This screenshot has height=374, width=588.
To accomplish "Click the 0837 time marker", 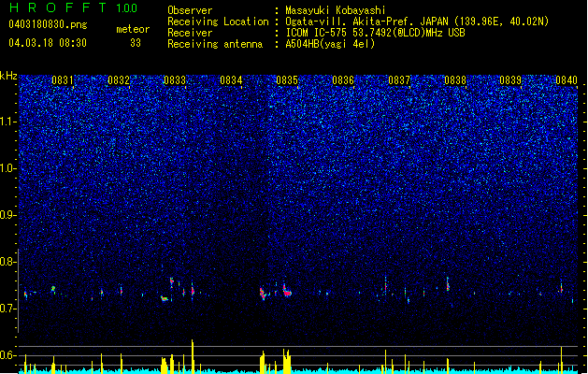I will click(x=399, y=80).
